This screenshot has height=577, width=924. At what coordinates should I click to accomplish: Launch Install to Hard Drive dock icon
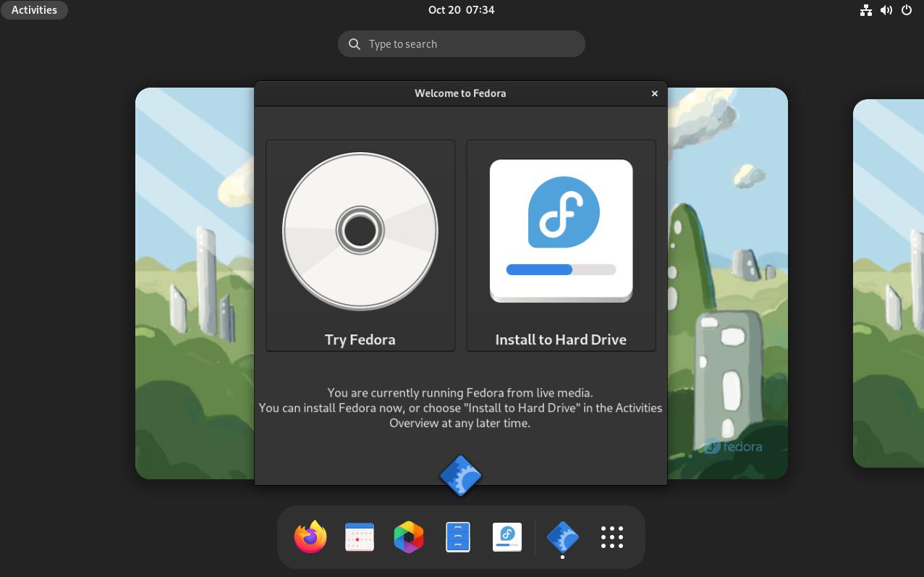tap(507, 537)
